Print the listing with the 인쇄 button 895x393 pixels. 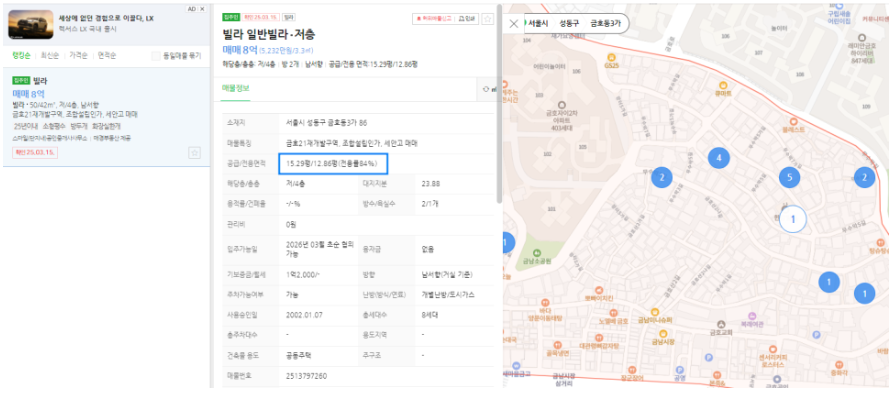click(467, 18)
